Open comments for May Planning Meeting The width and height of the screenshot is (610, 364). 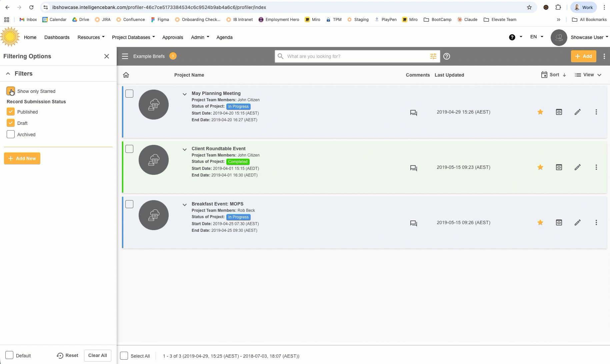coord(413,113)
